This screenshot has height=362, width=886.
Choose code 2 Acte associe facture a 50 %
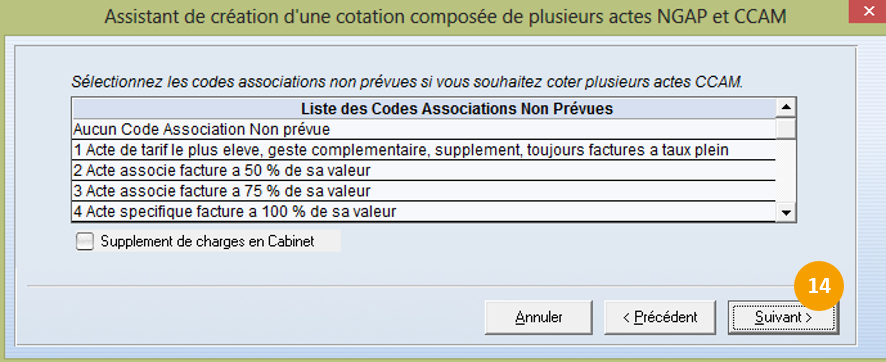(424, 171)
